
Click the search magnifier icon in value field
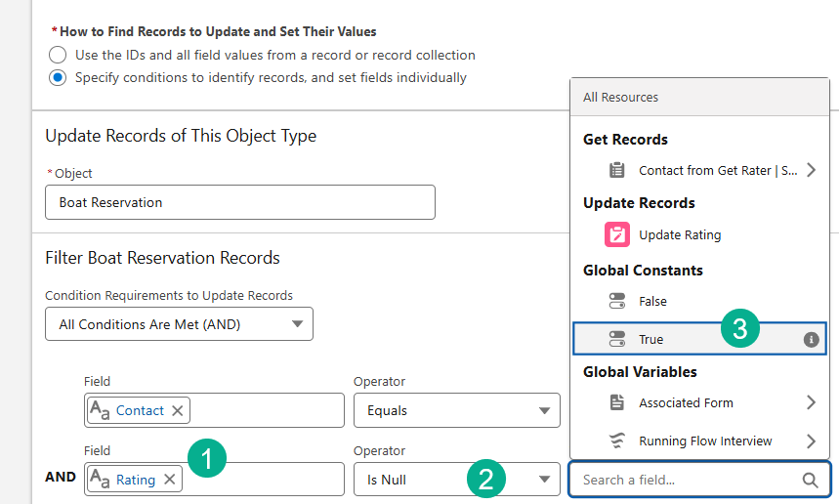(810, 480)
